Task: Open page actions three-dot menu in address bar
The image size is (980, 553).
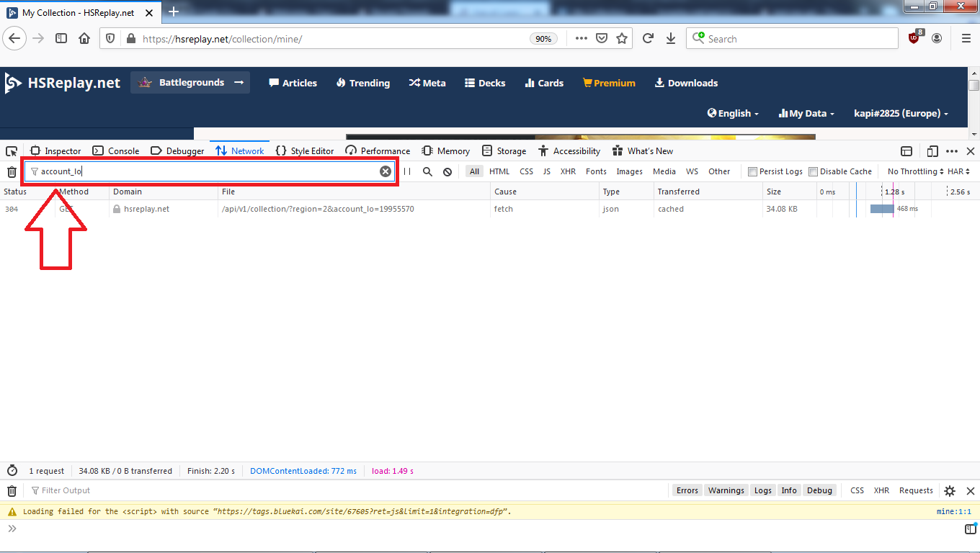Action: click(581, 39)
